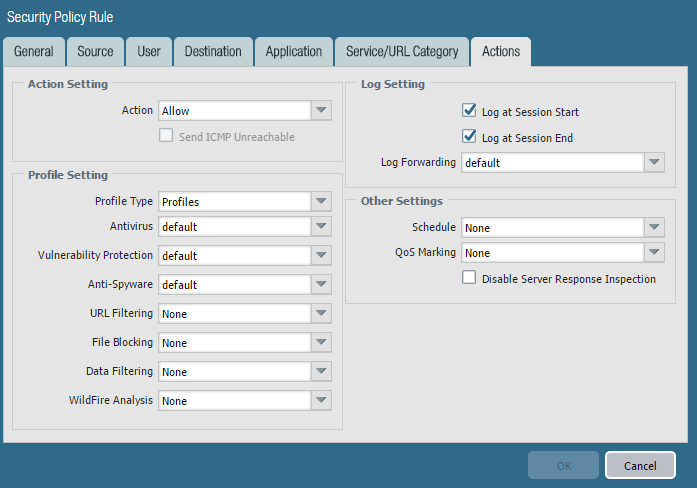Open the Schedule dropdown arrow
Viewport: 697px width, 488px height.
[653, 228]
